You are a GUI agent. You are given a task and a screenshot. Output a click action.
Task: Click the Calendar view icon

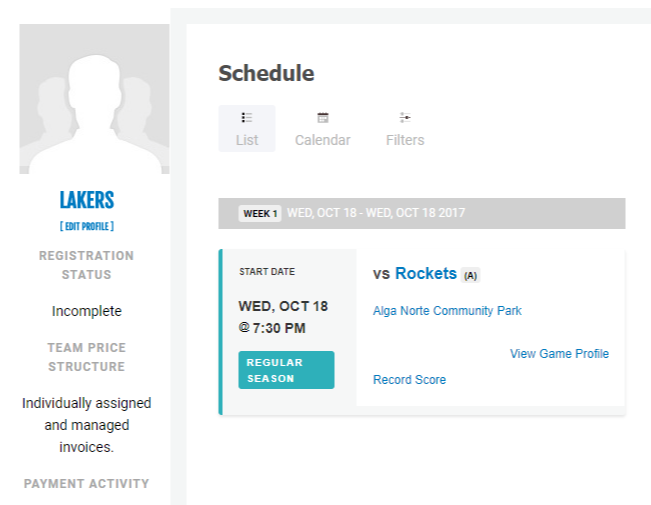tap(323, 118)
